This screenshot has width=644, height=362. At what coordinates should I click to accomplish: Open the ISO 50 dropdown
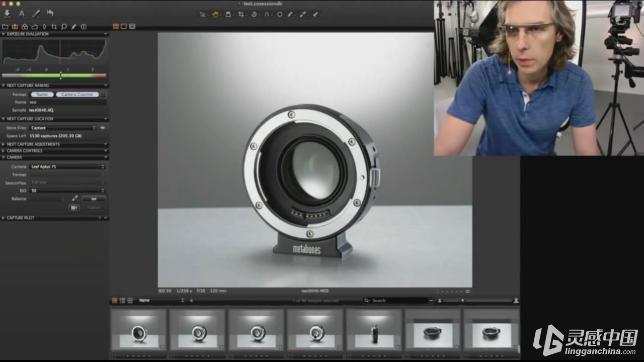[x=67, y=191]
